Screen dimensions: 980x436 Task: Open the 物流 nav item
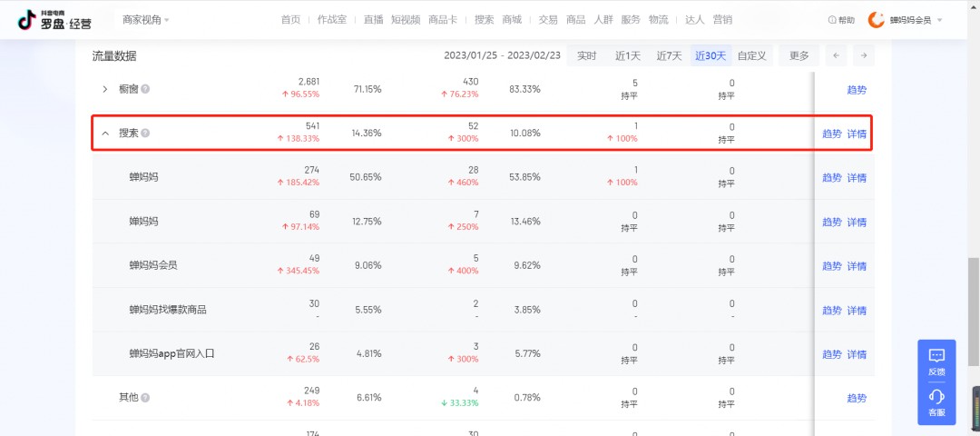[x=658, y=20]
